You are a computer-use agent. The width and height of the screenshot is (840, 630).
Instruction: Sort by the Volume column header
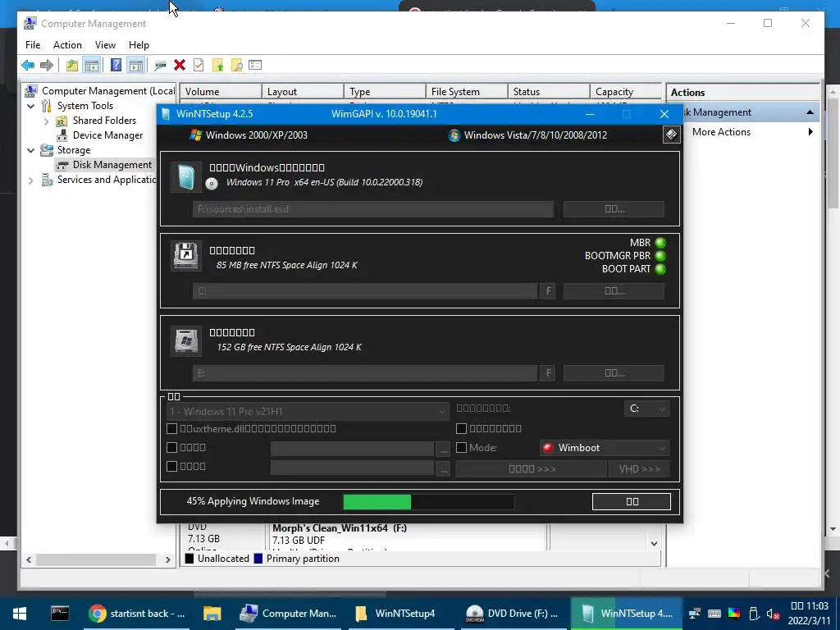point(221,92)
